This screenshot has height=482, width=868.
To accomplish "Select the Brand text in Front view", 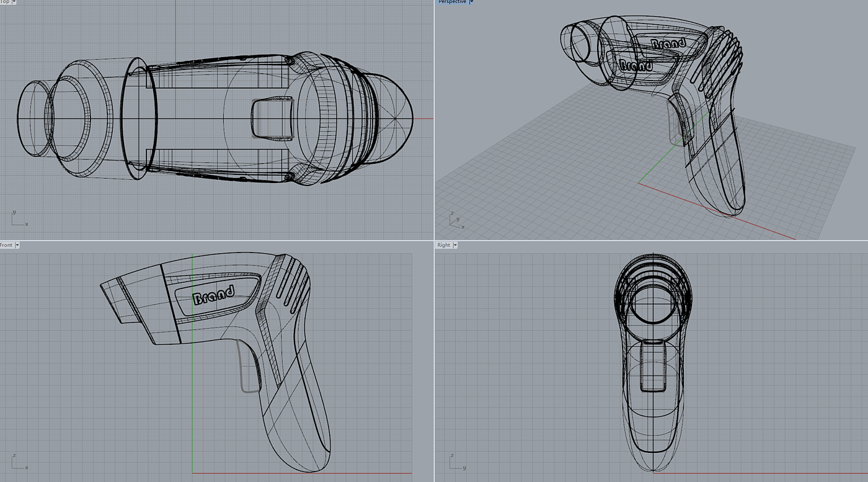I will point(214,295).
